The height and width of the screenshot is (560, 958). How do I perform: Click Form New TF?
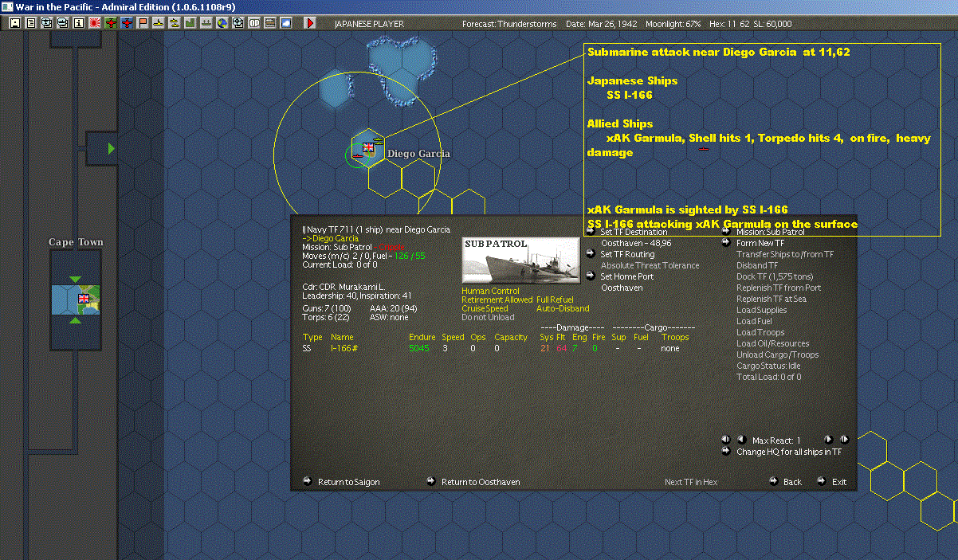(x=760, y=243)
